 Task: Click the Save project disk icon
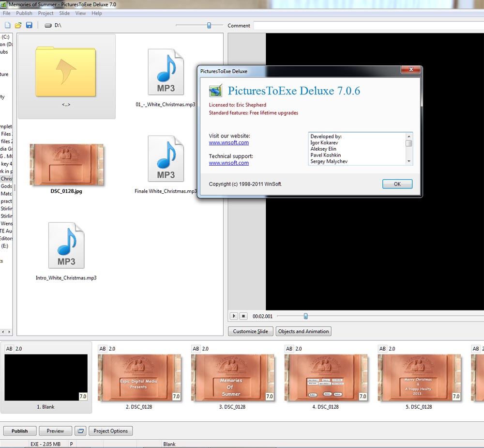click(29, 25)
